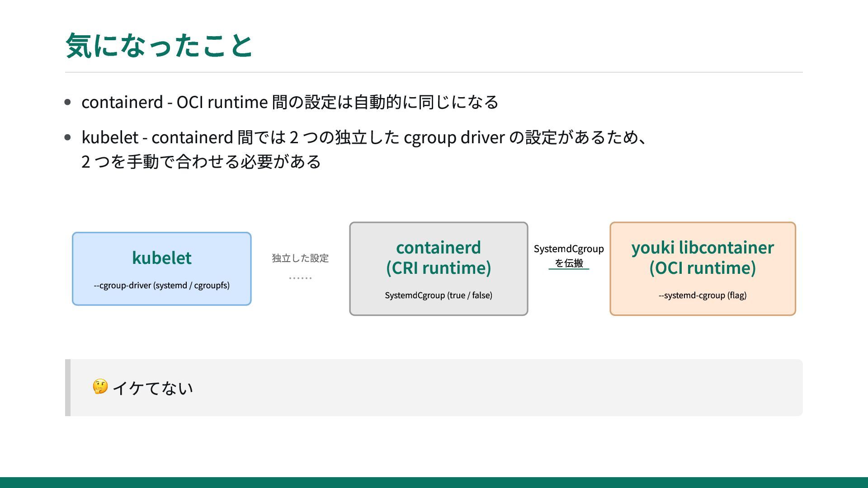The width and height of the screenshot is (868, 488).
Task: Select the youki libcontainer (OCI runtime) heading
Action: click(x=703, y=258)
